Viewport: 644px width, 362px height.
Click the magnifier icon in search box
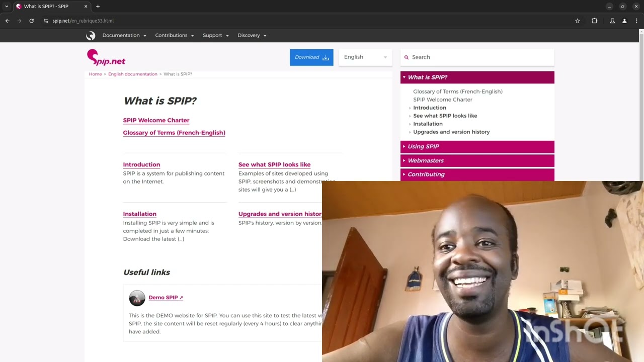point(407,57)
